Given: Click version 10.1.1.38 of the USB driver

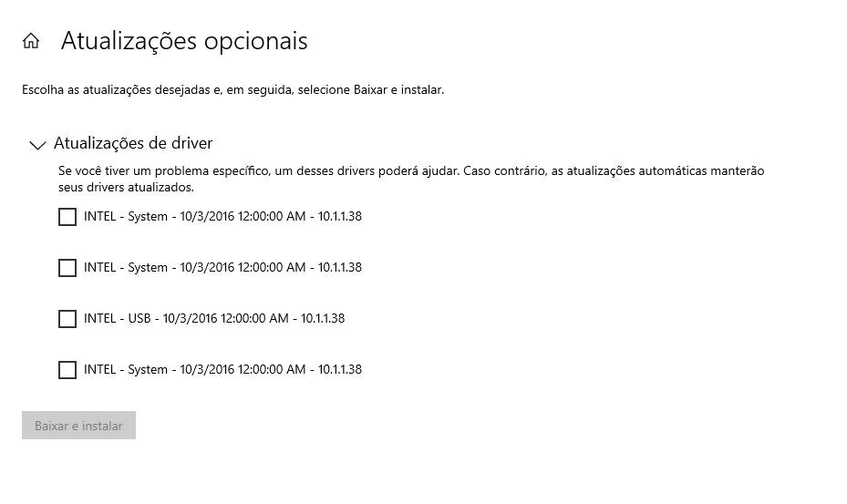Looking at the screenshot, I should (x=323, y=318).
